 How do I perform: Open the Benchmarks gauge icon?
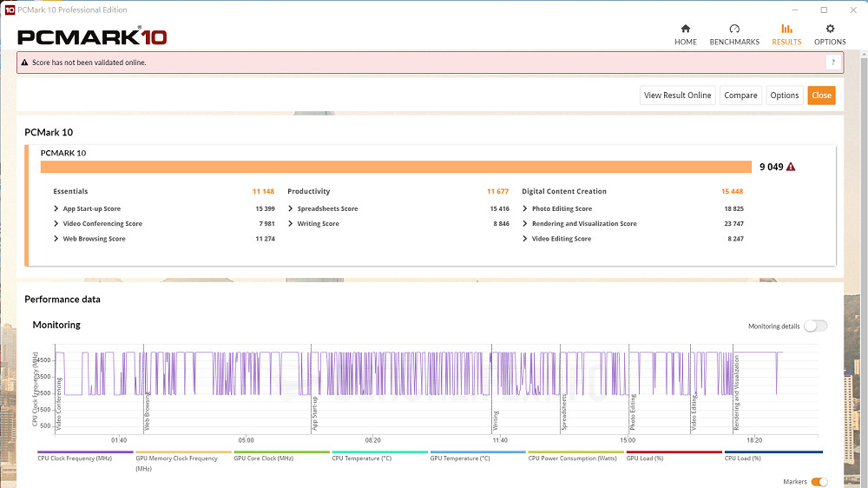pos(734,30)
